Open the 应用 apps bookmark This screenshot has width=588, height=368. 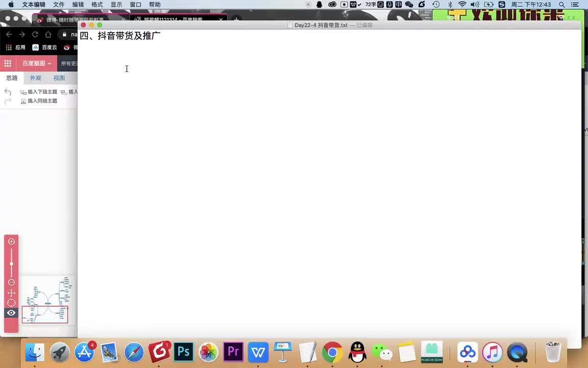coord(15,48)
